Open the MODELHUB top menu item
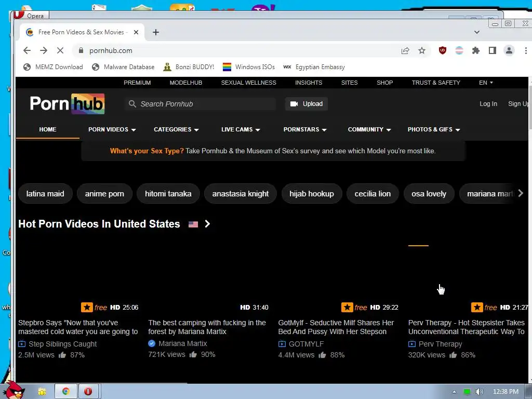 coord(186,83)
